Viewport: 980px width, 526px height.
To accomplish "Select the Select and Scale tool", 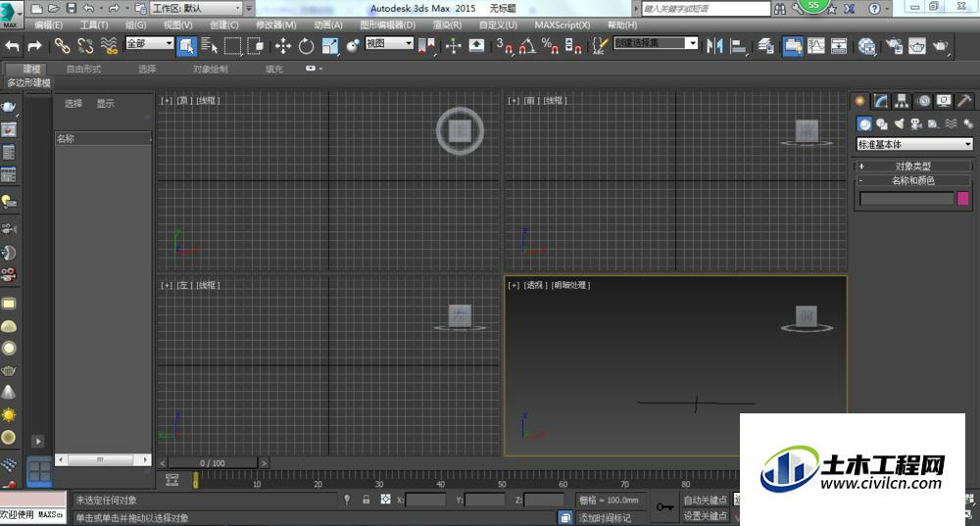I will pos(329,46).
